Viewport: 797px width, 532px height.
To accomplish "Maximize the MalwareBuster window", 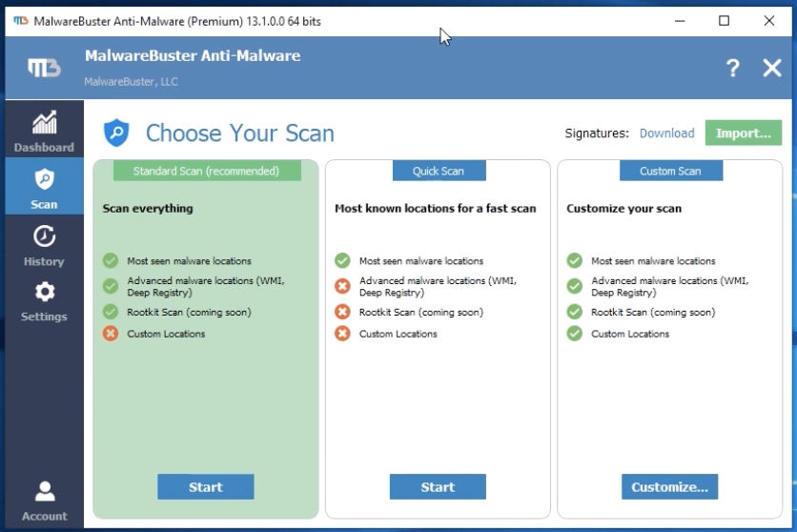I will pos(724,21).
